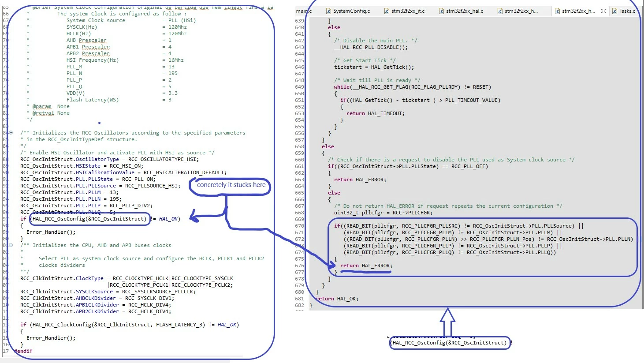
Task: Click 'HAL_RCC_OscConfig(&RCC_OscInitStruct)' on the 'if' line in the left editor
Action: 89,219
